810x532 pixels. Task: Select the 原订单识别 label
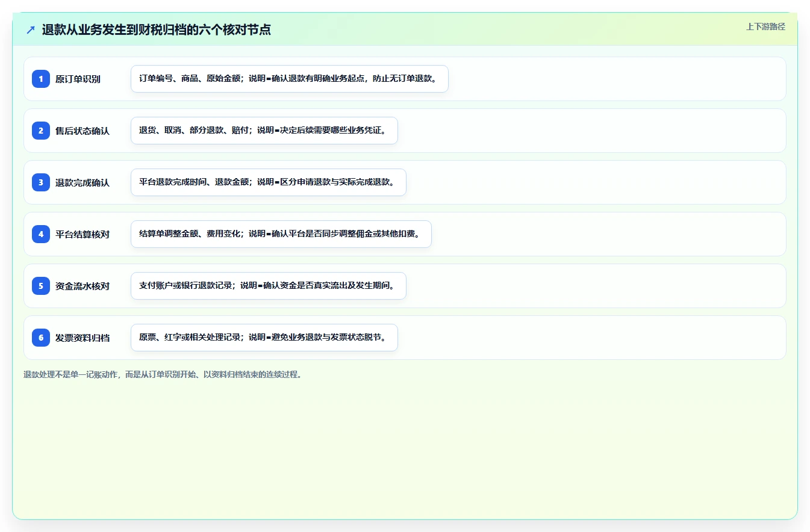click(78, 79)
